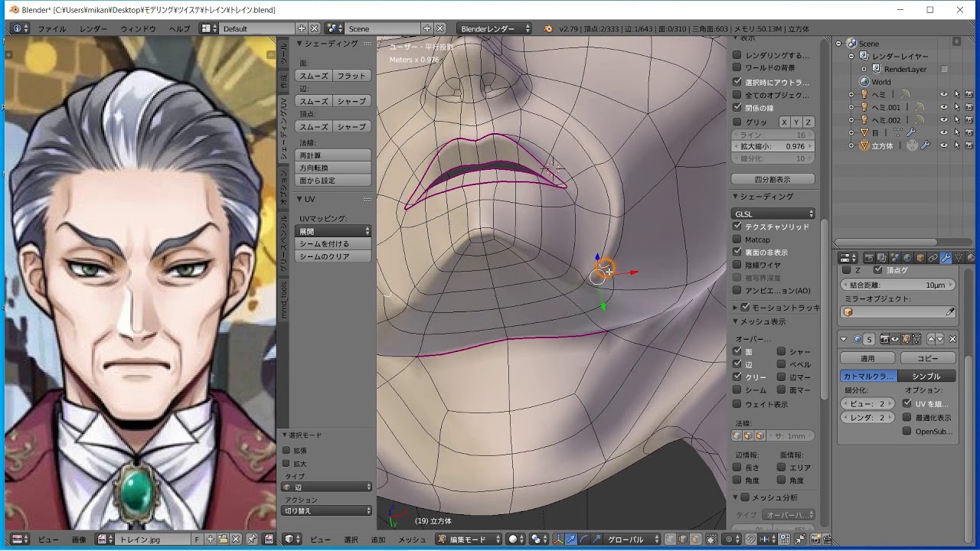Toggle modifier cage triangle icon
Screen dimensions: 980x551
[916, 339]
